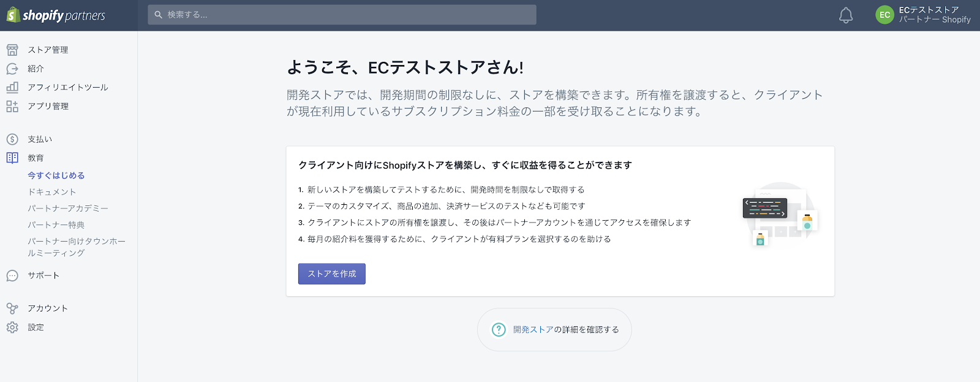The width and height of the screenshot is (980, 382).
Task: Open the ECテストストア account menu
Action: pos(934,15)
